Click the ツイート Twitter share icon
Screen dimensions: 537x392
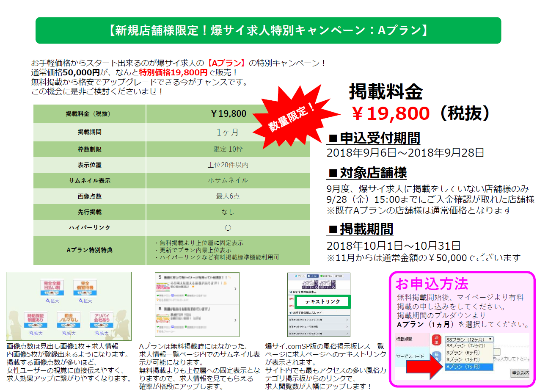(x=300, y=276)
